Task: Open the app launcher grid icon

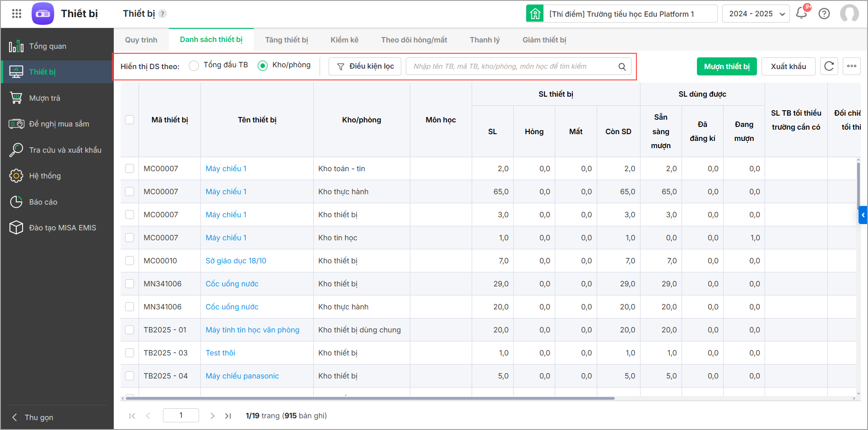Action: (17, 14)
